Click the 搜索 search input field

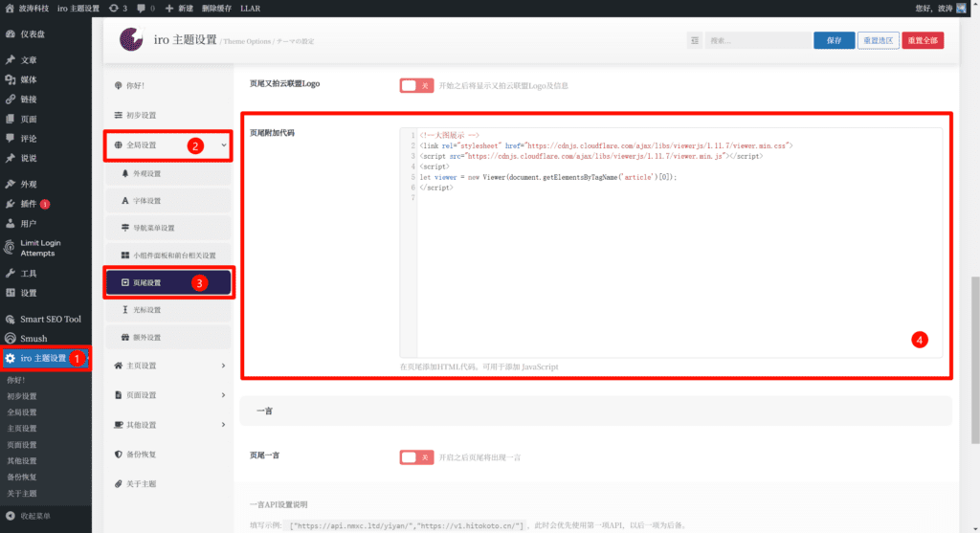[758, 40]
